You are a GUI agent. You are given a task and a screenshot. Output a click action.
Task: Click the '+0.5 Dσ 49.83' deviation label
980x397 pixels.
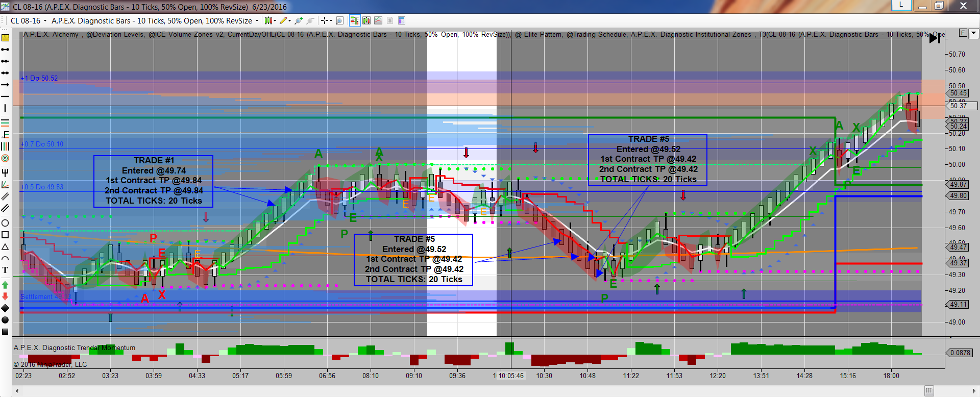(x=42, y=187)
